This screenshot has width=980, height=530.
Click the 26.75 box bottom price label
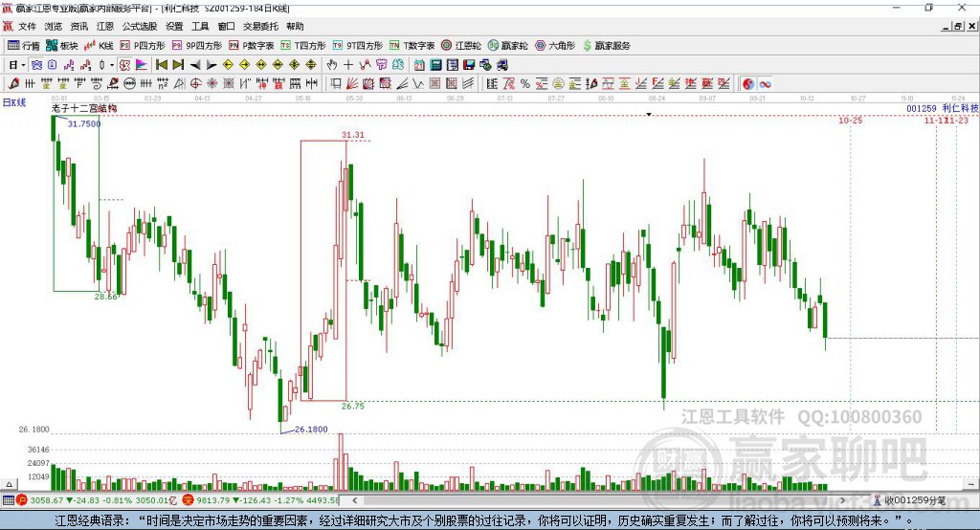click(x=352, y=407)
